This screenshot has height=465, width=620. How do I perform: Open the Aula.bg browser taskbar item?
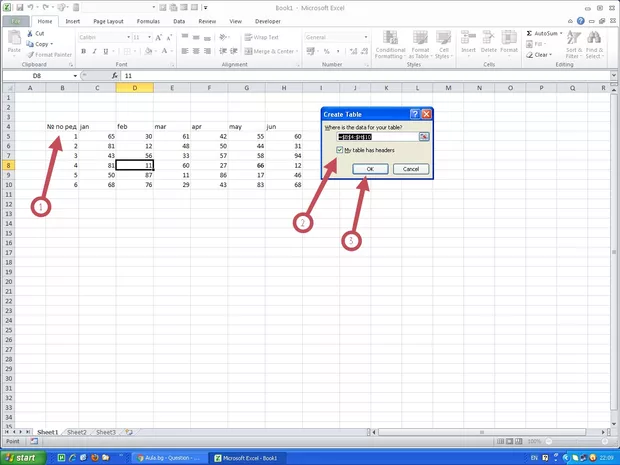click(169, 458)
